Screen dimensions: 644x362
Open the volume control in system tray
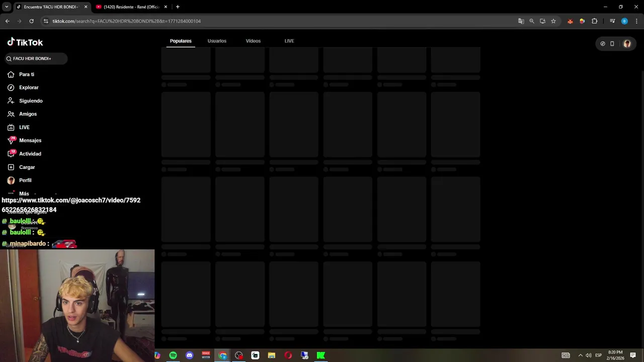[589, 355]
